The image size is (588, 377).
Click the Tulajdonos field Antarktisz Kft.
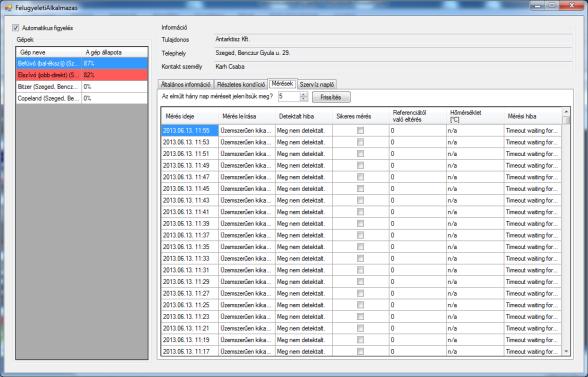pyautogui.click(x=392, y=39)
